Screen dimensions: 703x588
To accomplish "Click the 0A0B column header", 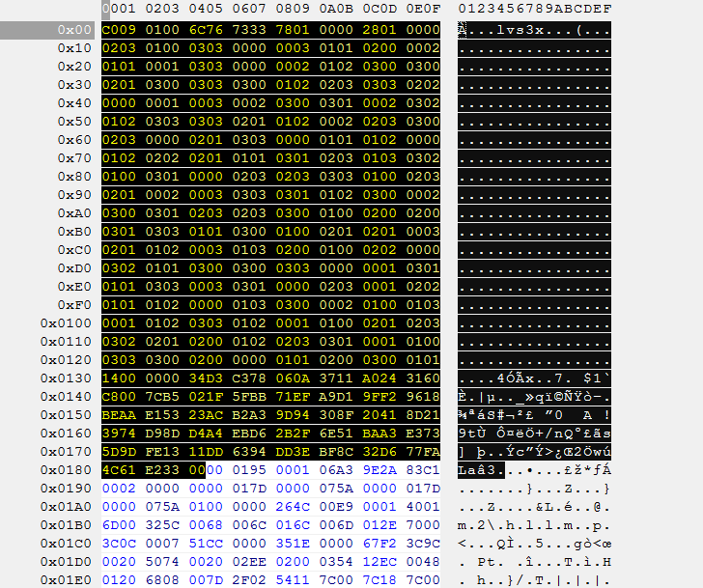I will (336, 9).
